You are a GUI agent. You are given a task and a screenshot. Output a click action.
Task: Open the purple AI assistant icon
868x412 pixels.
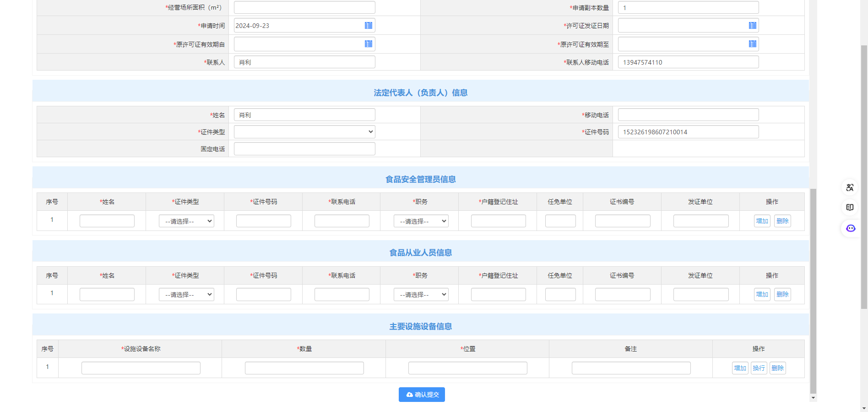pos(850,228)
